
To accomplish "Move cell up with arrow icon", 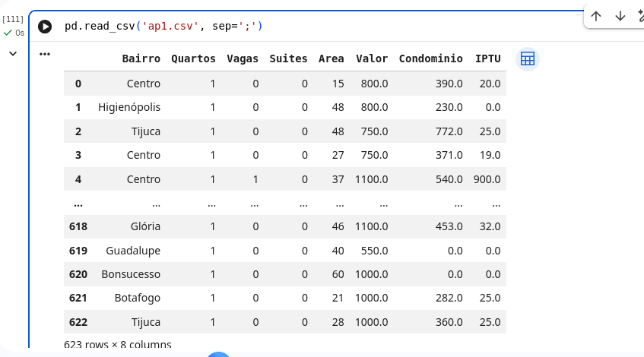I will point(596,16).
